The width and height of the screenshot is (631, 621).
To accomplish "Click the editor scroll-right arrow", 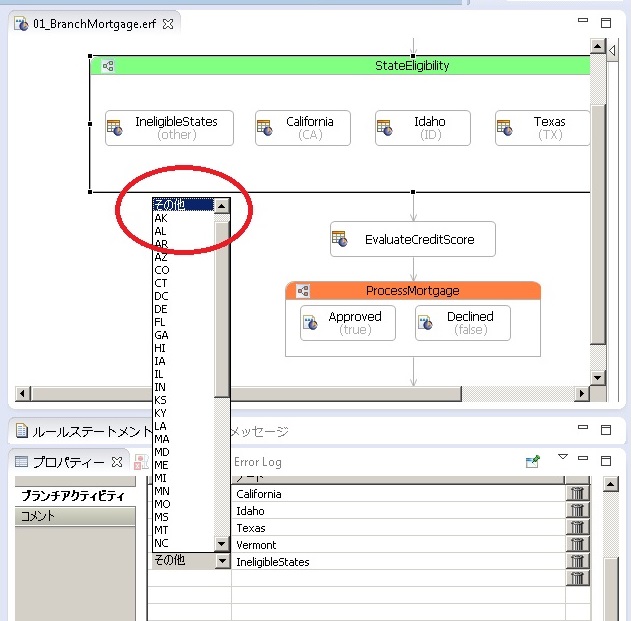I will [582, 393].
